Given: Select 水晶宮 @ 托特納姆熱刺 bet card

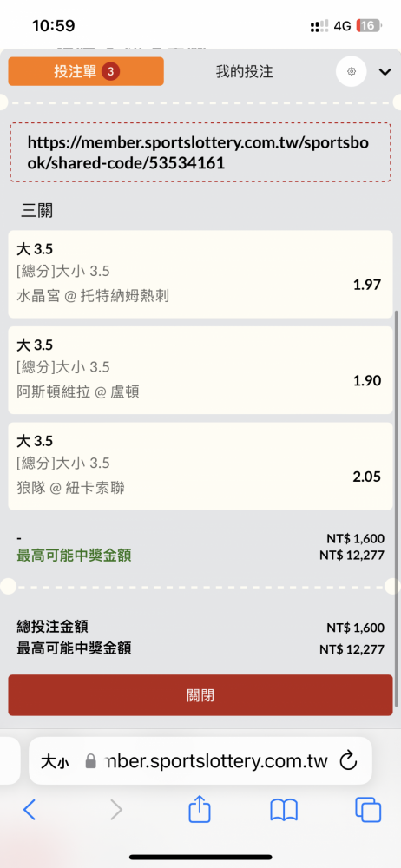Looking at the screenshot, I should tap(200, 274).
